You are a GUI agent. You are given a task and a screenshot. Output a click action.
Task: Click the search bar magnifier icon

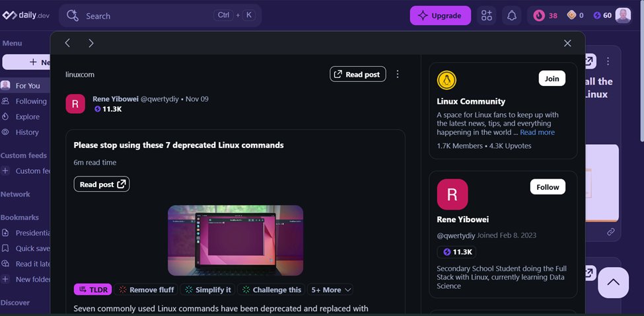point(72,16)
